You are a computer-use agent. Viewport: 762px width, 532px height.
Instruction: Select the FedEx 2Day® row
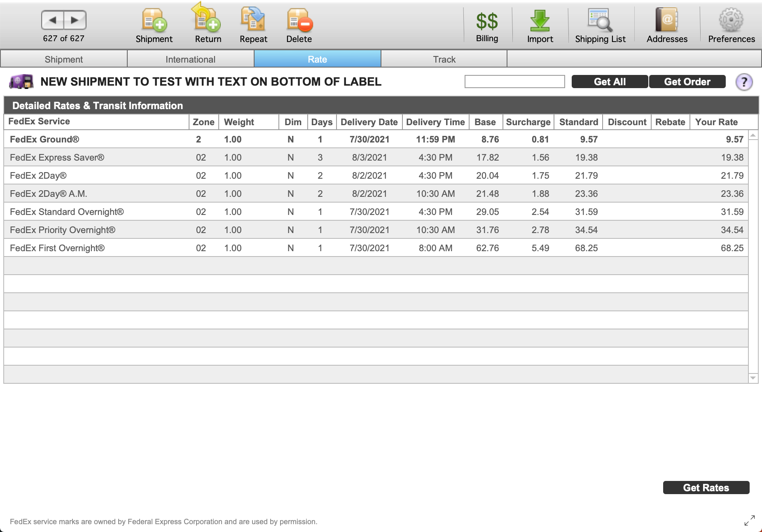(376, 175)
